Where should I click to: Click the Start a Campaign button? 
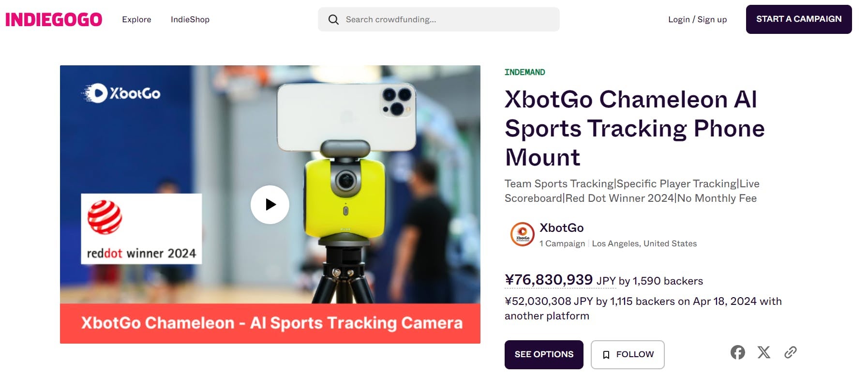(799, 19)
